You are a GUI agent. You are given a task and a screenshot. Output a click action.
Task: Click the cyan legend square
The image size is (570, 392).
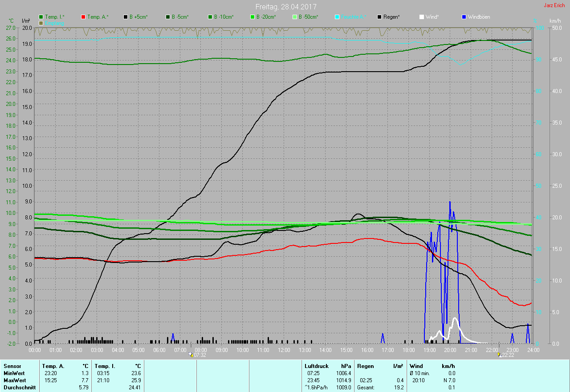coord(337,17)
